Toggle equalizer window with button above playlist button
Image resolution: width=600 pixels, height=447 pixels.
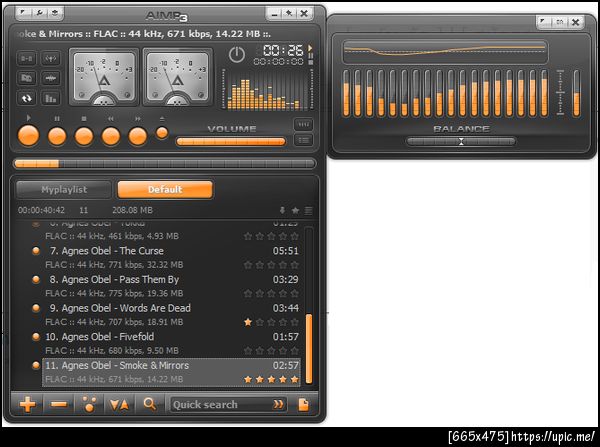click(x=303, y=124)
